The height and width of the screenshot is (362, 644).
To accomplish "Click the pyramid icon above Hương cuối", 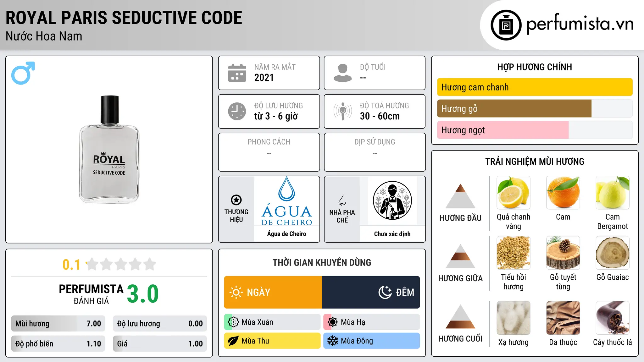I will 461,316.
